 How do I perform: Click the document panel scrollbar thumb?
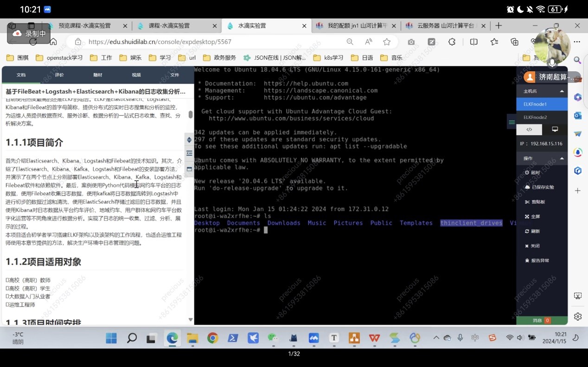(x=190, y=114)
